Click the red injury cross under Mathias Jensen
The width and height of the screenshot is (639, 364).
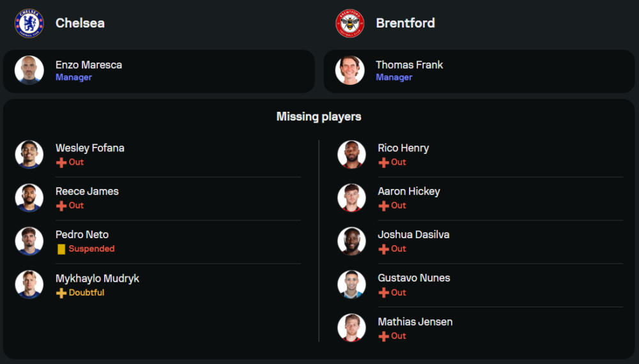[383, 337]
